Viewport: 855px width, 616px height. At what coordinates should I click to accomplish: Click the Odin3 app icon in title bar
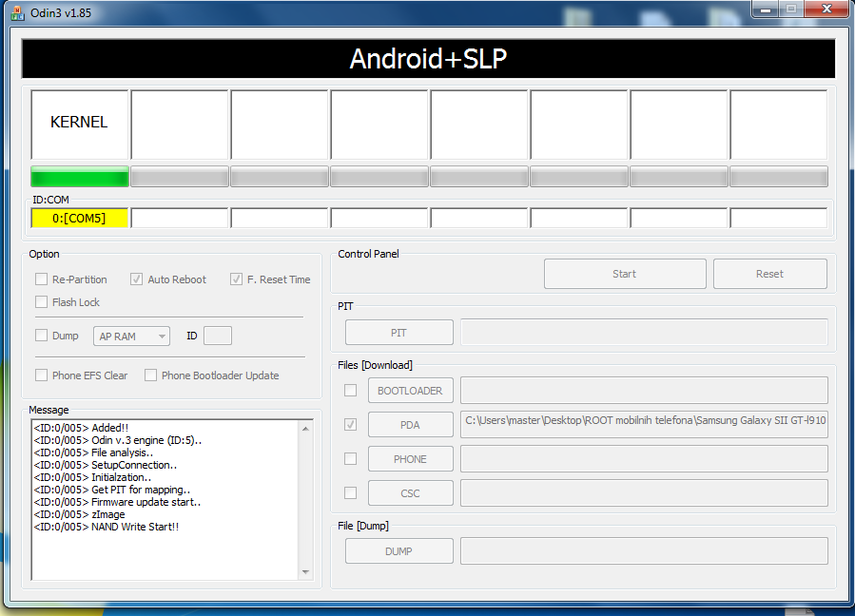coord(17,13)
